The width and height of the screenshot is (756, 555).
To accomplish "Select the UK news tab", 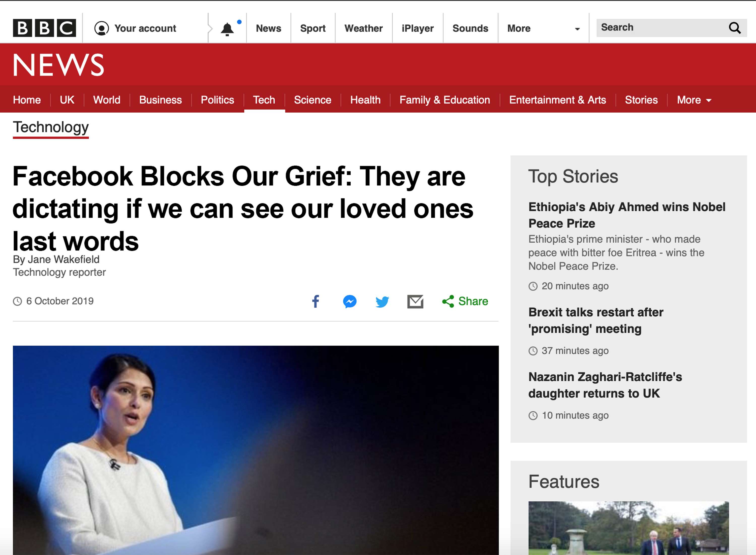I will point(67,100).
